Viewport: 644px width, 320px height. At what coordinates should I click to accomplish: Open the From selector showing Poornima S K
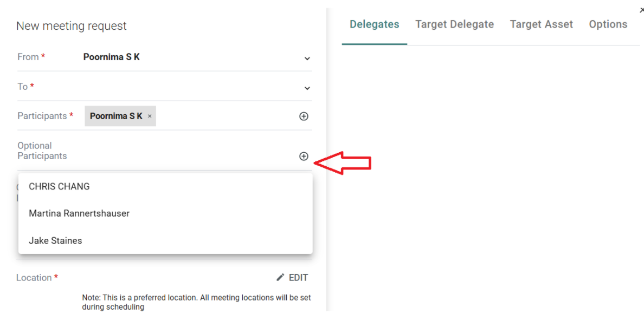[112, 57]
